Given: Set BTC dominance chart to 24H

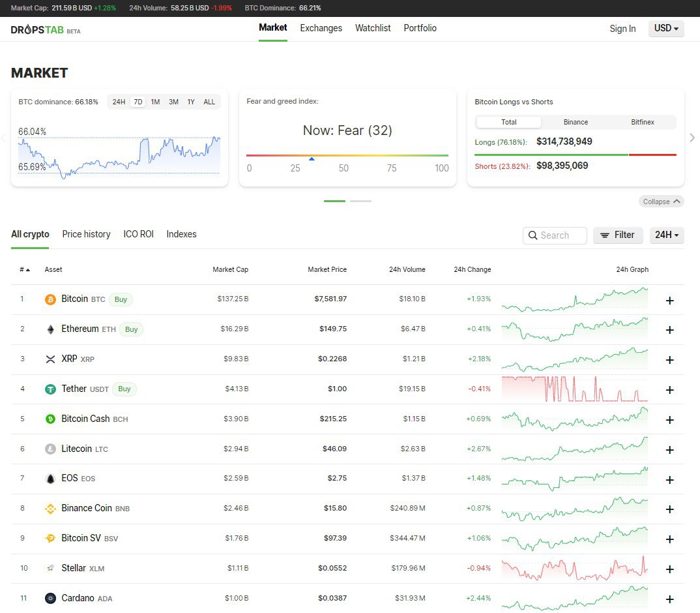Looking at the screenshot, I should [x=119, y=102].
